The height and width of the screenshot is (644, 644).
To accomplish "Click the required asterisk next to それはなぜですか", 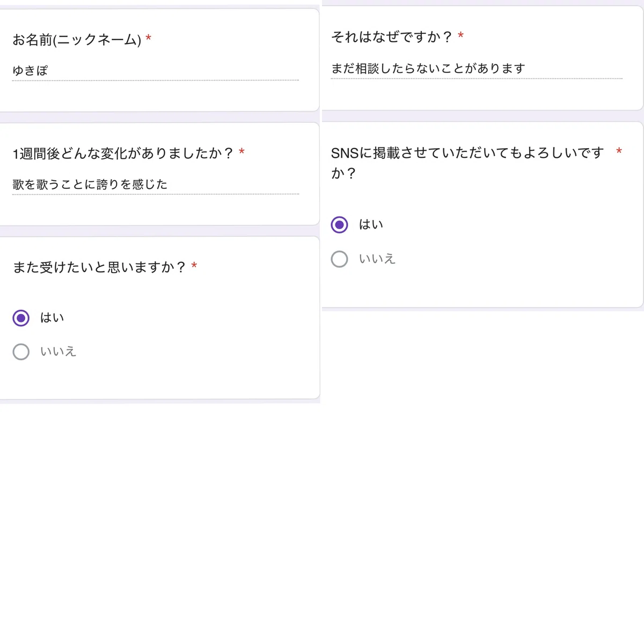I will [x=460, y=35].
